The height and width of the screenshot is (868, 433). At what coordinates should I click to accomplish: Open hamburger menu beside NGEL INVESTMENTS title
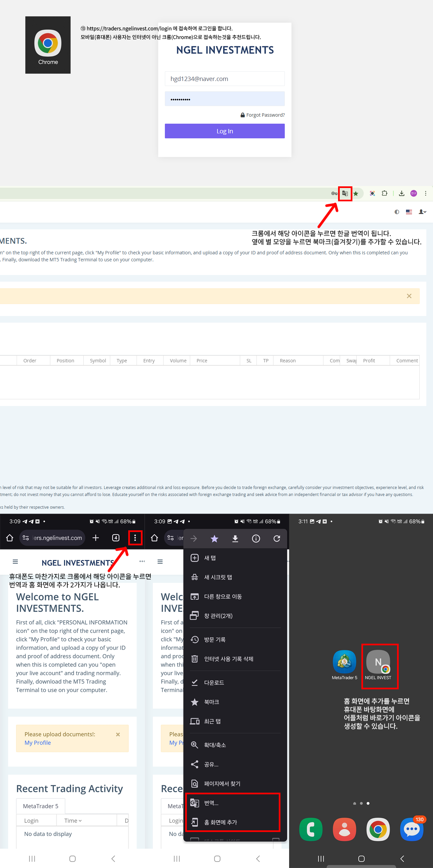tap(15, 561)
